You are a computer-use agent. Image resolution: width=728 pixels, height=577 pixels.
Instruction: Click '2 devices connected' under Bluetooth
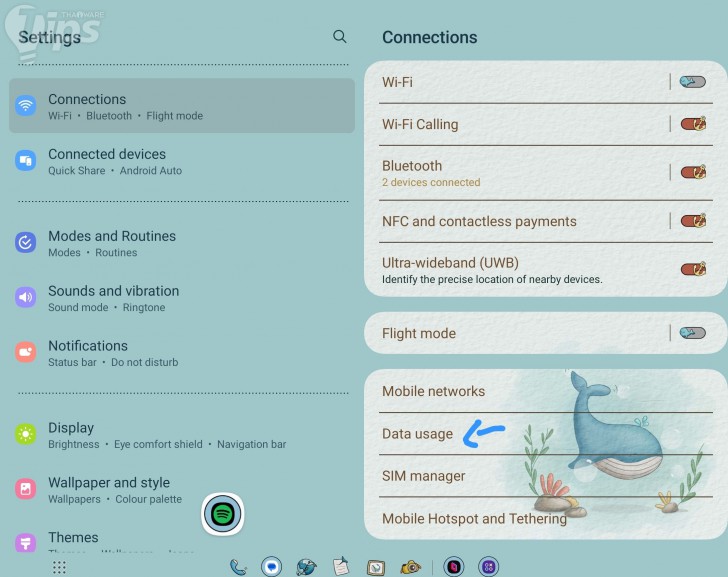point(431,182)
